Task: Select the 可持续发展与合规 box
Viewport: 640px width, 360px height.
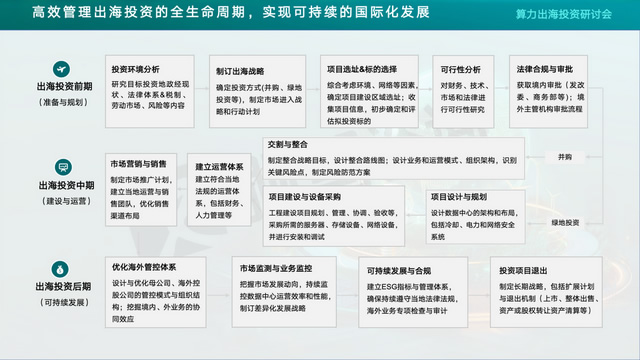Action: pyautogui.click(x=413, y=292)
